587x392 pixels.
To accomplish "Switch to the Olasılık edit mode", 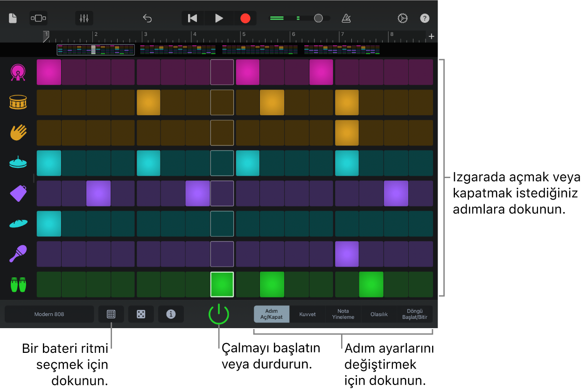I will click(379, 314).
